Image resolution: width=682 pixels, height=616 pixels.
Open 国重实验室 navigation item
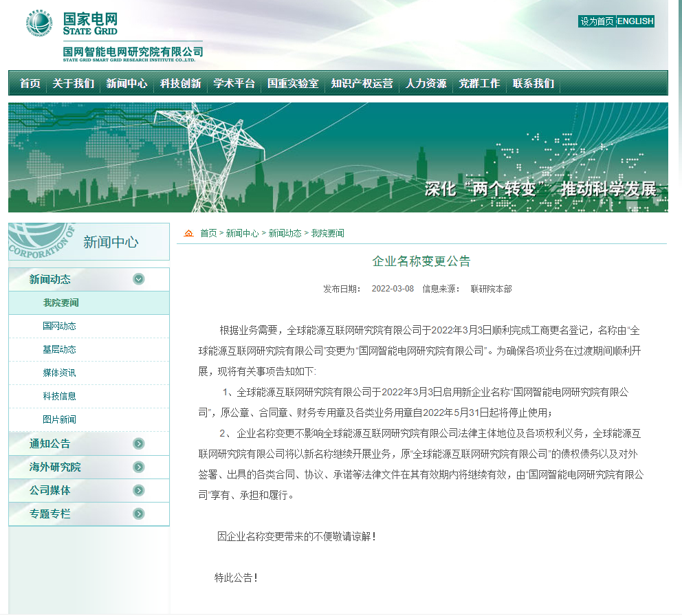[293, 83]
